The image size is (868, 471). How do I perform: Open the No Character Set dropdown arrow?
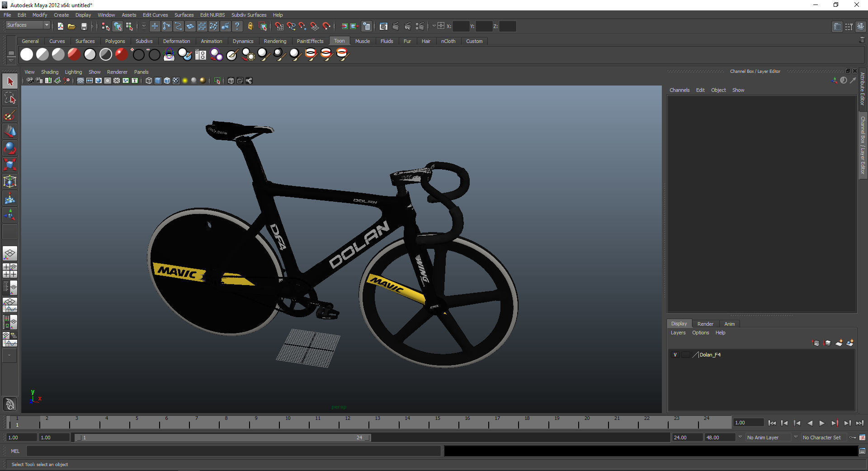click(796, 438)
